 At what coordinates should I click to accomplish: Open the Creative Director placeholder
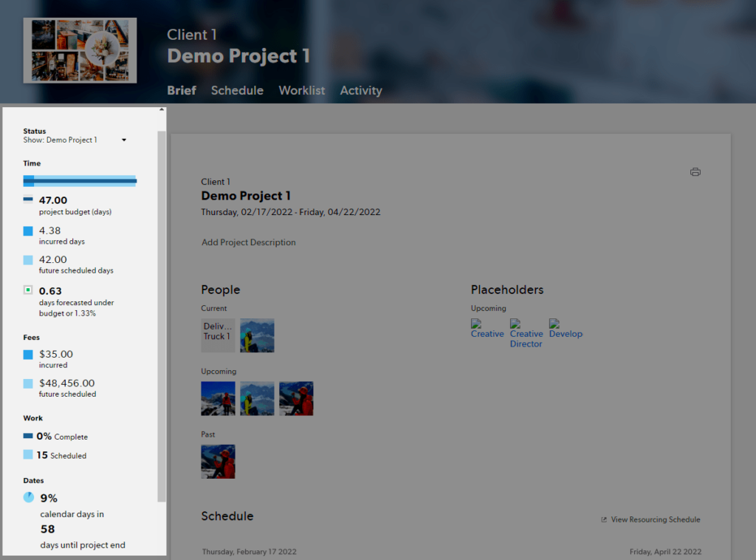coord(526,333)
